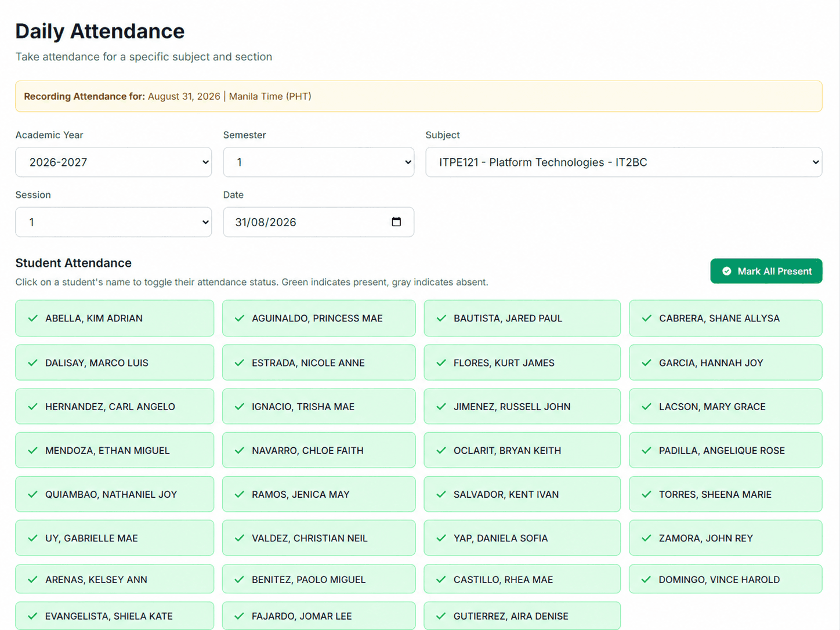Click student card CASTILLO, RHEA MAE
This screenshot has height=630, width=840.
[x=522, y=579]
